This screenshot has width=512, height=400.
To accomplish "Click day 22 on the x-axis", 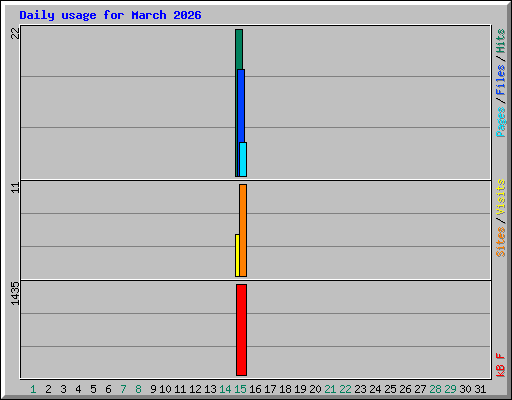I will tap(345, 389).
